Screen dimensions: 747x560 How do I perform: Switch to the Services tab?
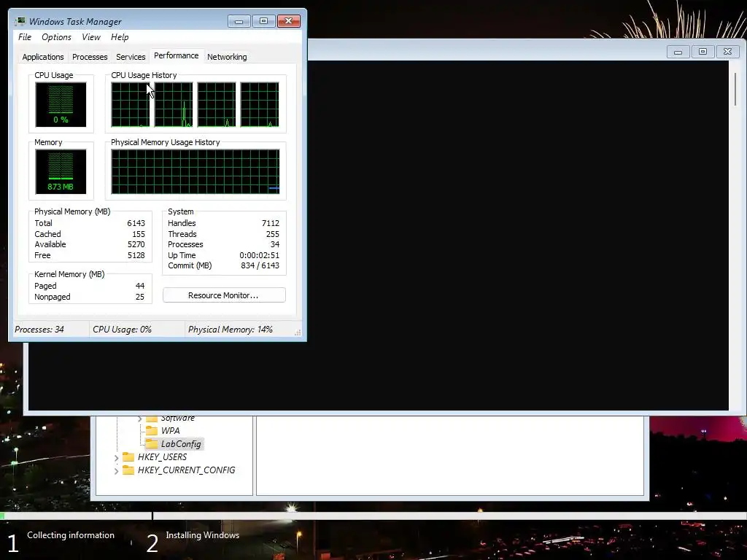131,57
